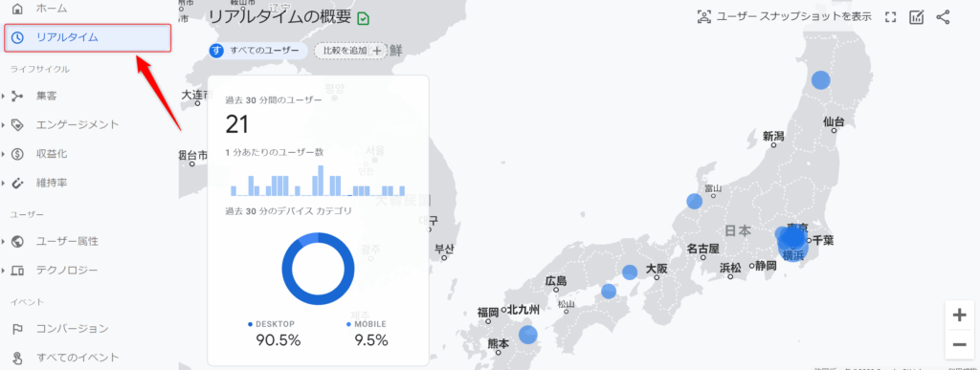Click the user snapshot person icon
The width and height of the screenshot is (980, 370).
pos(704,17)
